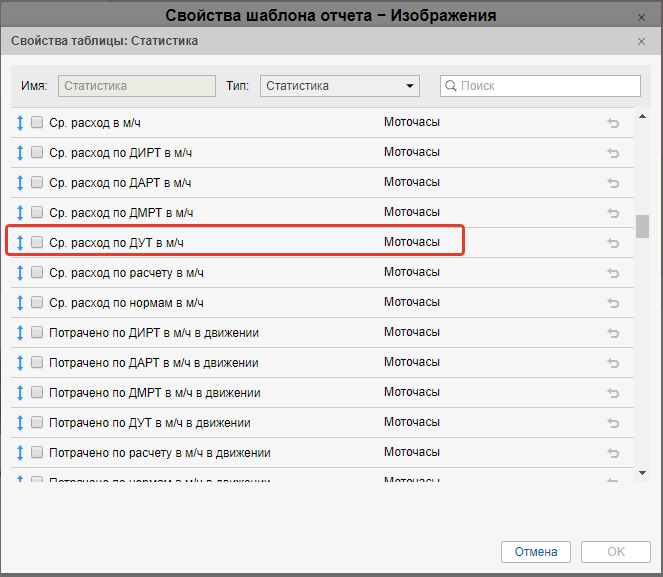Click the list scrollbar down arrow
This screenshot has height=577, width=663.
pos(642,472)
